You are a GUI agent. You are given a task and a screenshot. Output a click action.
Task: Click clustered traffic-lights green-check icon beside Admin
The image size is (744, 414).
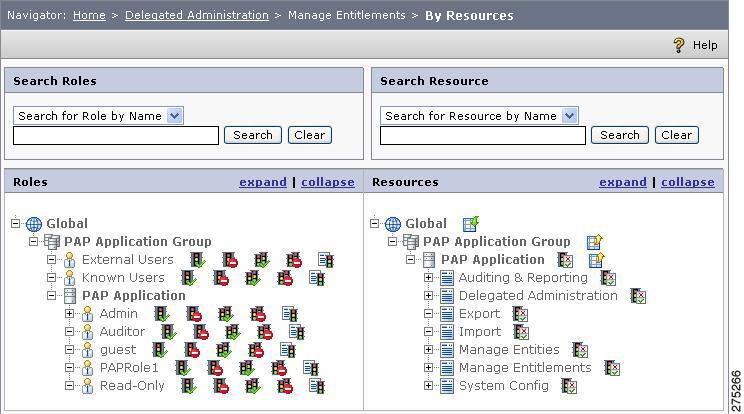click(x=225, y=314)
